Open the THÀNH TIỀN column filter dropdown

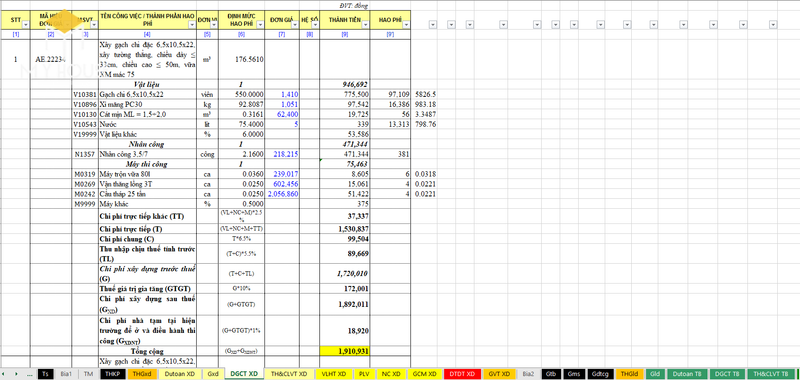[365, 24]
